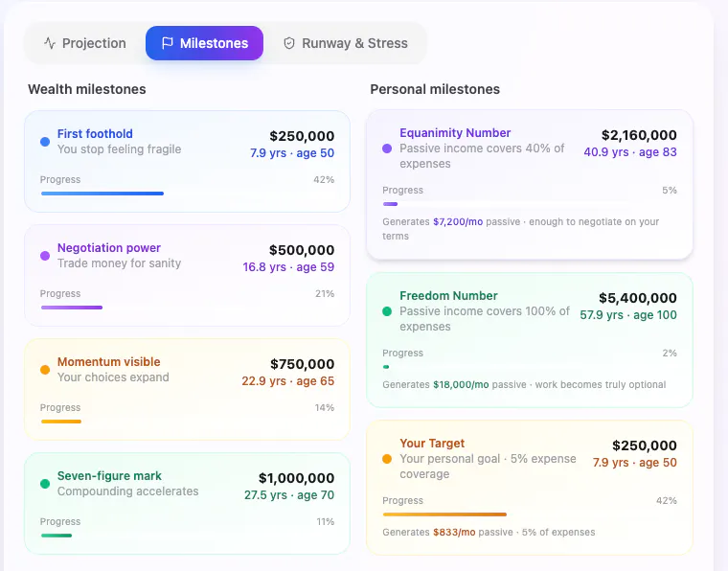
Task: Click the First foothold blue progress bar
Action: 102,194
